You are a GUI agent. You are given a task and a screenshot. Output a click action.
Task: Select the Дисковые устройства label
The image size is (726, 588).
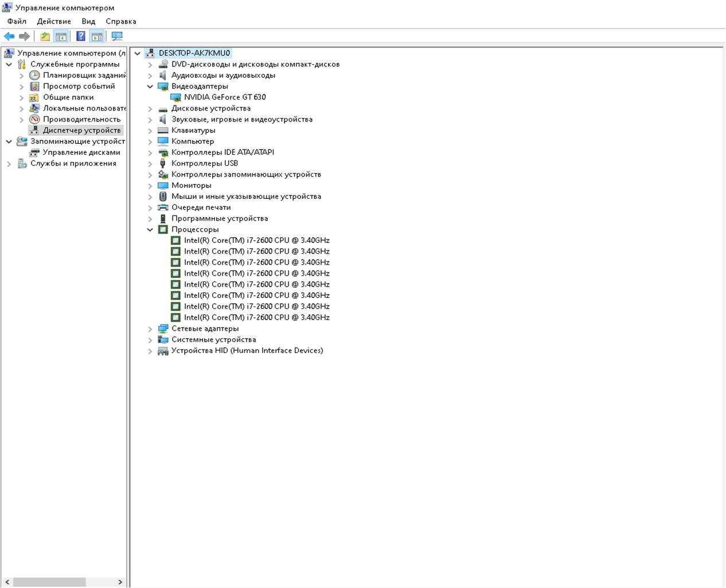[x=211, y=108]
